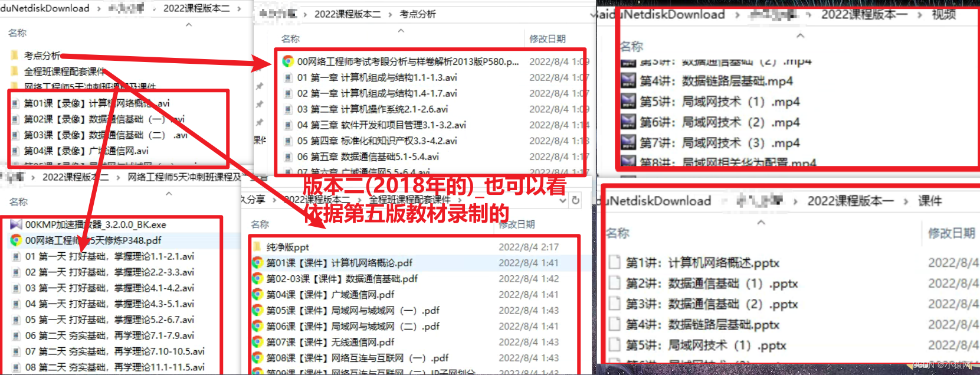The width and height of the screenshot is (980, 375).
Task: Click the Chrome icon of 00网络工程师5天修炼P348.pdf
Action: [x=16, y=240]
